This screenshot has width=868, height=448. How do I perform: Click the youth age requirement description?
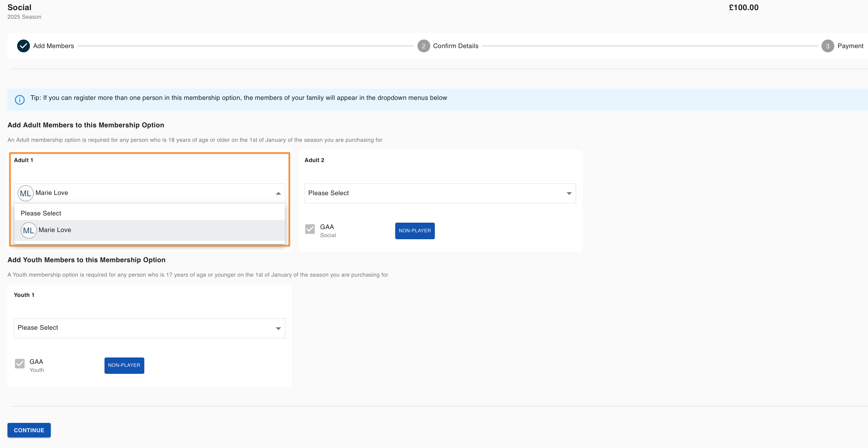click(x=198, y=275)
